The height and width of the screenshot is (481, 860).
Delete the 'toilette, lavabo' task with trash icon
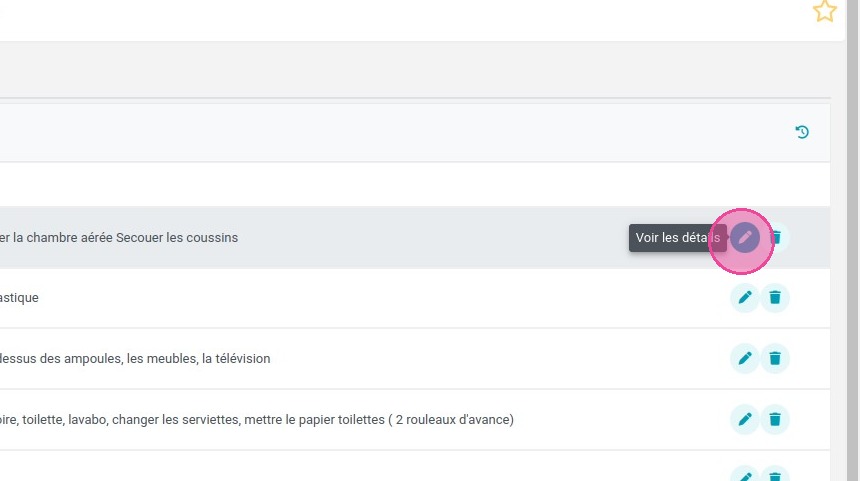coord(775,420)
